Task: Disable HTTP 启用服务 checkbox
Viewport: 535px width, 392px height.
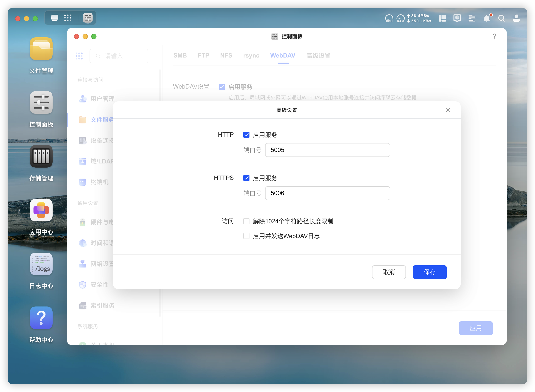Action: point(246,135)
